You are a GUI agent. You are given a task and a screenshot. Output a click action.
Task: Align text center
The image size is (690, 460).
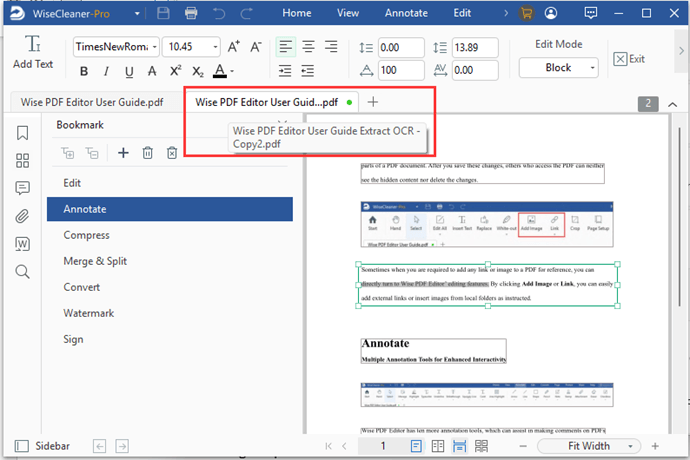point(308,47)
